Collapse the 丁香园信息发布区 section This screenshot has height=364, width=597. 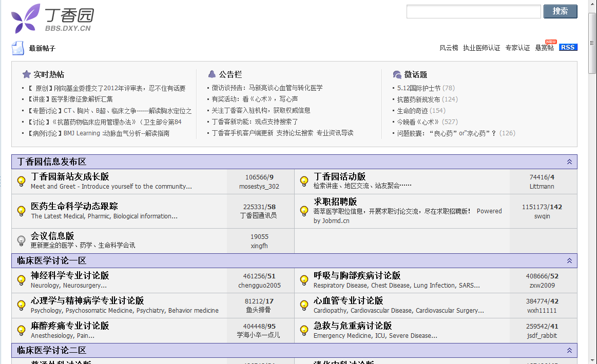[569, 162]
